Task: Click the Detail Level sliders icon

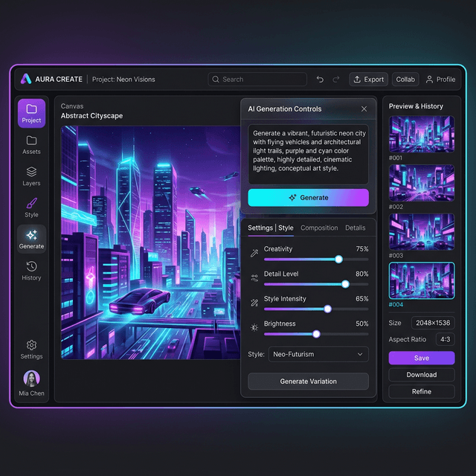Action: 254,277
